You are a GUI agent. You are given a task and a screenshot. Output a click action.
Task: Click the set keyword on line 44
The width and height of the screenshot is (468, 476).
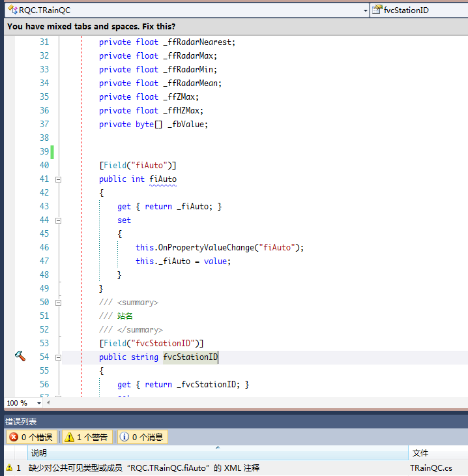click(x=124, y=220)
